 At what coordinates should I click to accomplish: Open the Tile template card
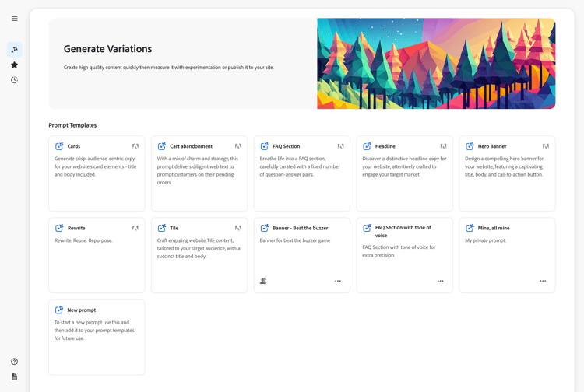point(199,255)
